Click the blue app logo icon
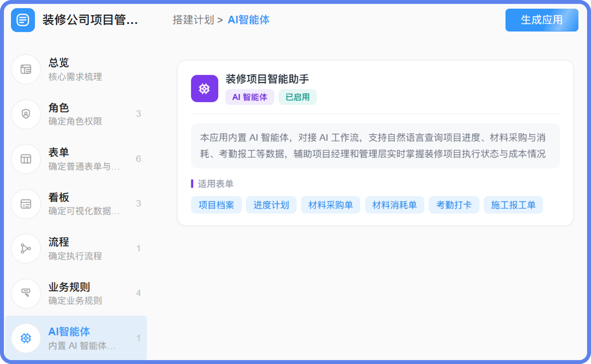This screenshot has height=364, width=591. coord(23,20)
